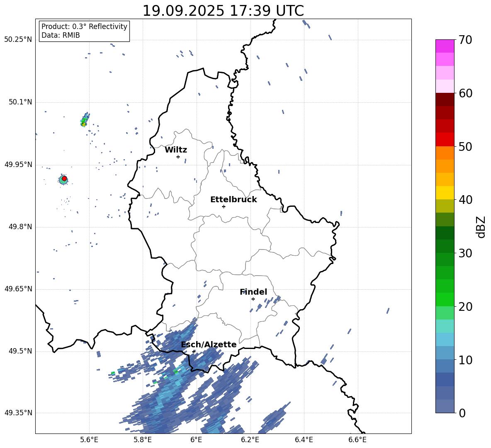491x448 pixels.
Task: Click the red radar site marker
Action: (64, 178)
